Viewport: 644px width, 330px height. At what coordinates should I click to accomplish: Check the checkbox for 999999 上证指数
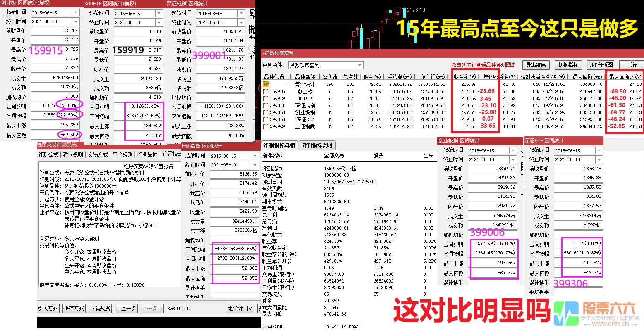click(265, 126)
